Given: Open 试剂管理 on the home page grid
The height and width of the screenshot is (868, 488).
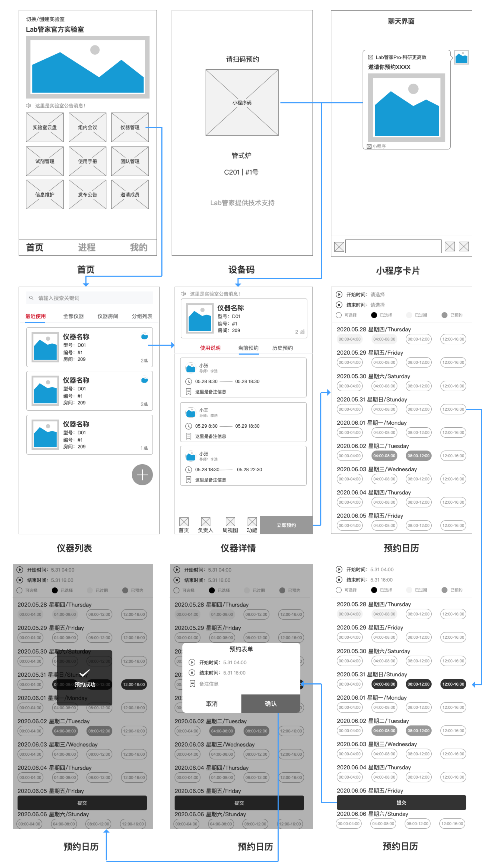Looking at the screenshot, I should pyautogui.click(x=45, y=161).
